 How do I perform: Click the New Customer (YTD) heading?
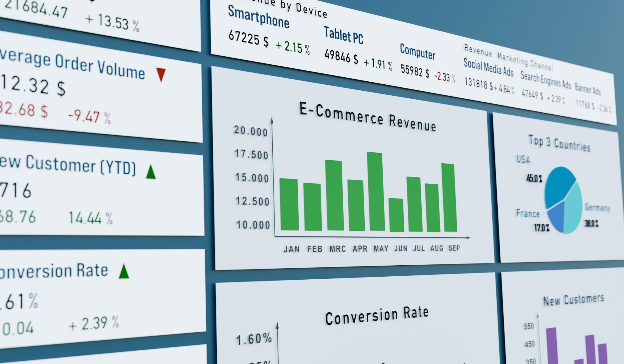pos(68,165)
